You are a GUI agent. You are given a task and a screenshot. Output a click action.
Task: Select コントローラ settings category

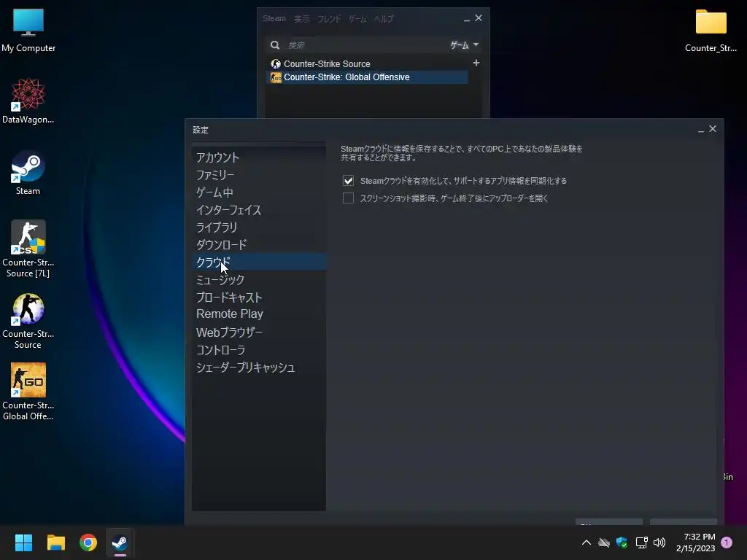tap(259, 350)
